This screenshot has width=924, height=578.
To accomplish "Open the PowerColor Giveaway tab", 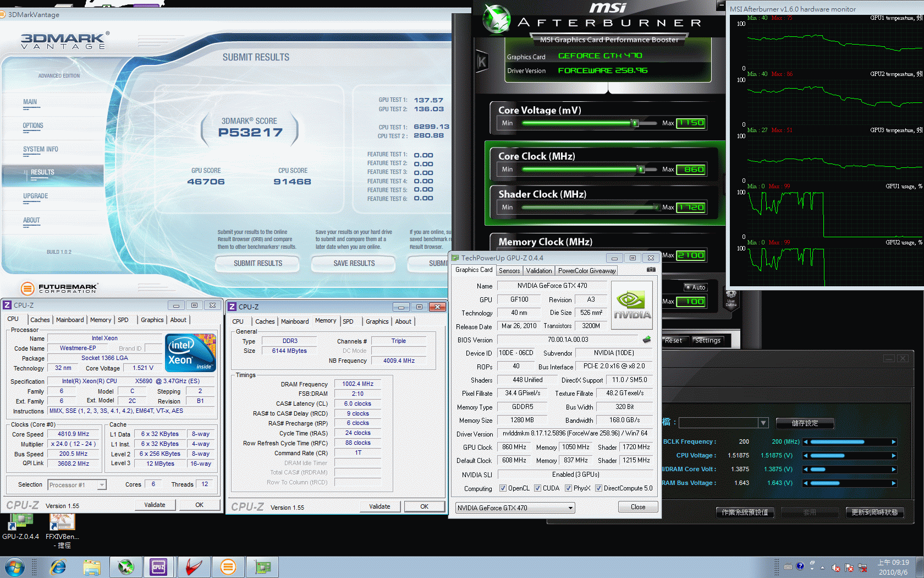I will [x=587, y=271].
